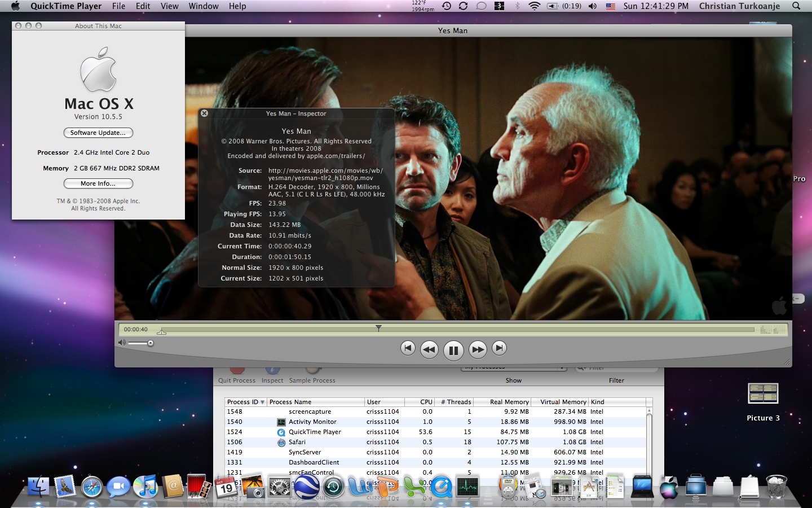Select the screencapture process row
This screenshot has height=508, width=812.
click(435, 411)
